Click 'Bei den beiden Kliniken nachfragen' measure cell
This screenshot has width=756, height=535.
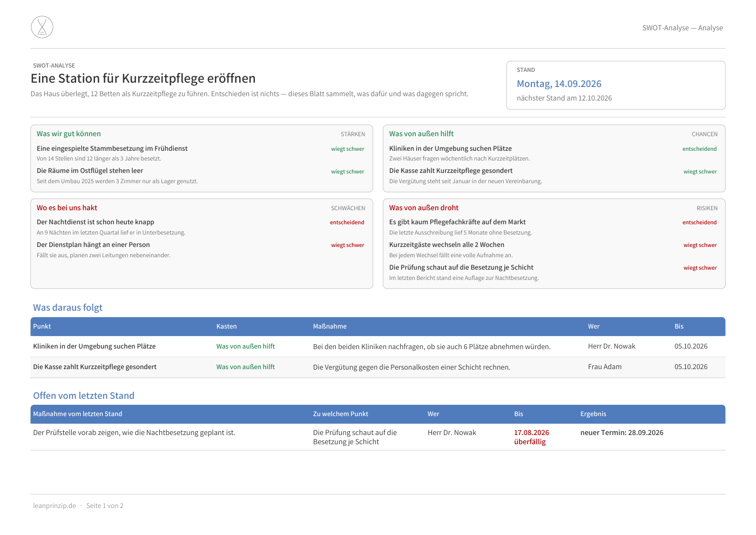tap(432, 347)
